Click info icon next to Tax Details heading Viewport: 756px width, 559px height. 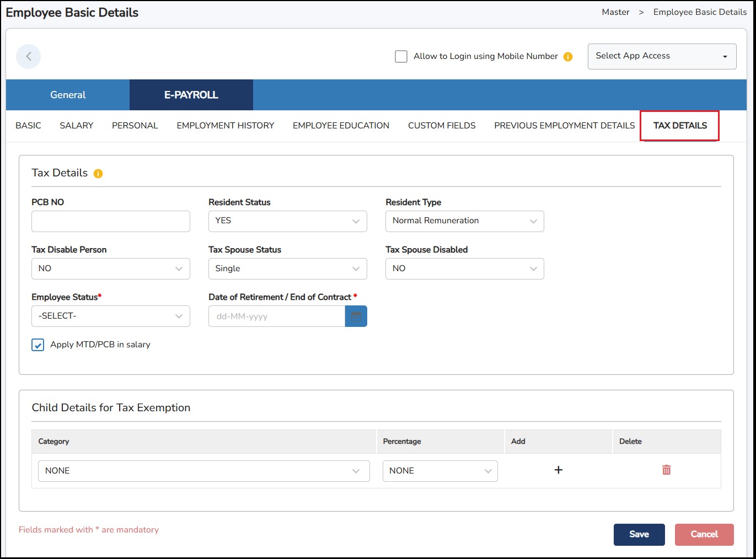click(x=98, y=174)
